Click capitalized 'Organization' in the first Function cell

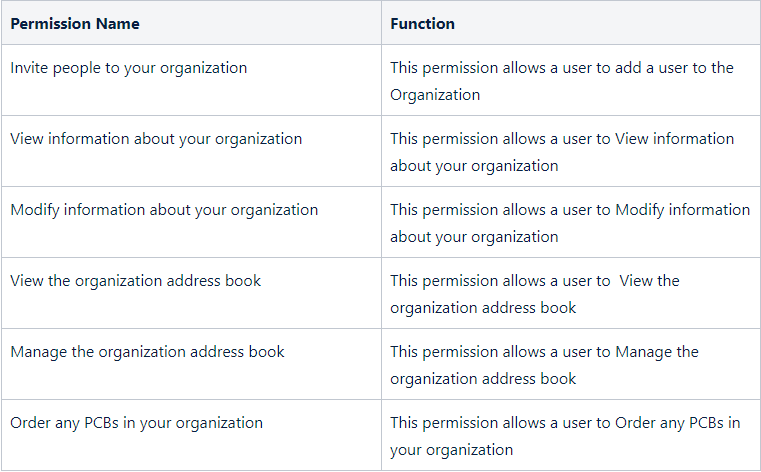pos(435,95)
